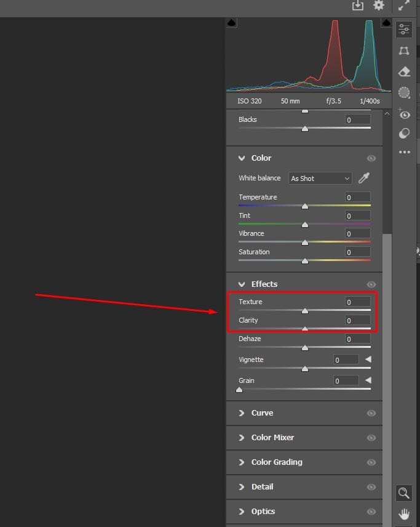Open Camera Raw preferences gear icon
Image resolution: width=420 pixels, height=527 pixels.
379,5
